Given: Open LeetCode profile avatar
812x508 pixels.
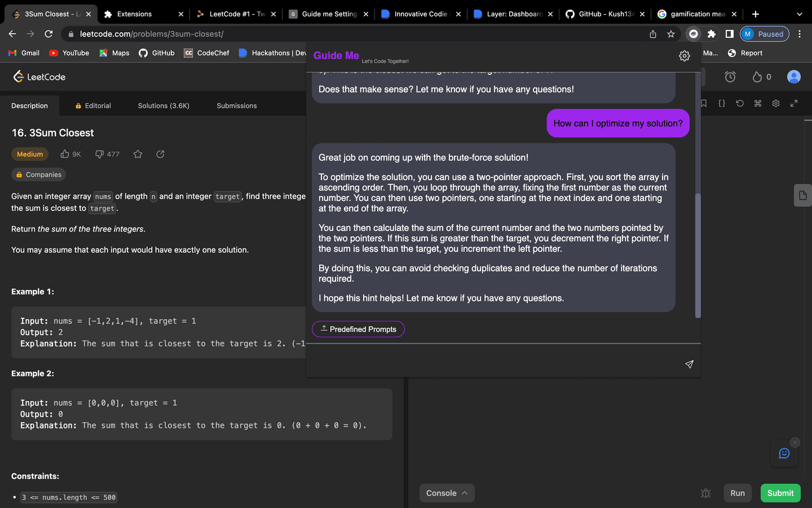Looking at the screenshot, I should (794, 77).
